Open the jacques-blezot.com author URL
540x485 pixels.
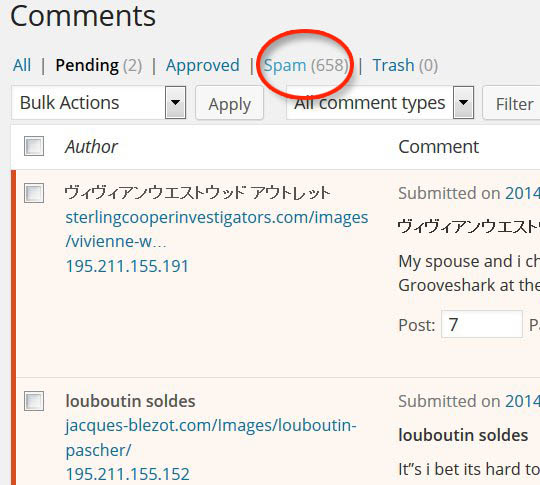[211, 437]
